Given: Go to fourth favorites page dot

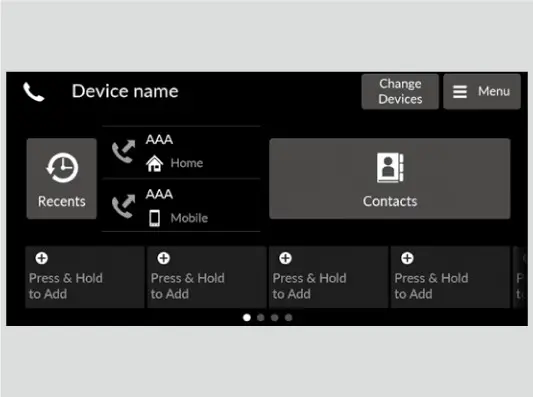Looking at the screenshot, I should point(289,317).
